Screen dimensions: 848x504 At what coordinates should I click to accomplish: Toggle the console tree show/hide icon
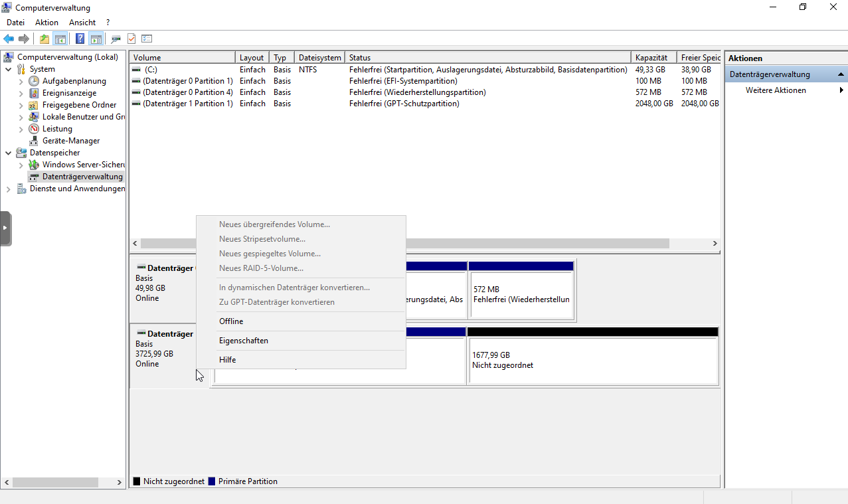[x=60, y=39]
